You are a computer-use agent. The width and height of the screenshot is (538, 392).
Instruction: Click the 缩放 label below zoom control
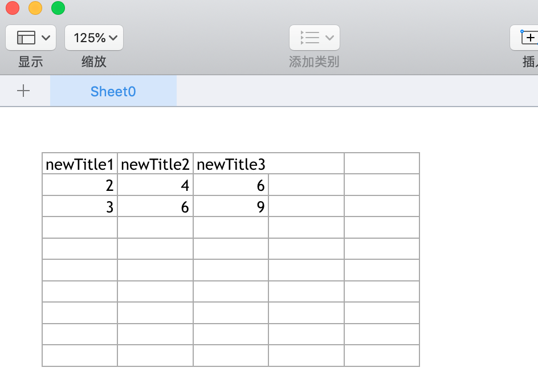click(x=93, y=62)
